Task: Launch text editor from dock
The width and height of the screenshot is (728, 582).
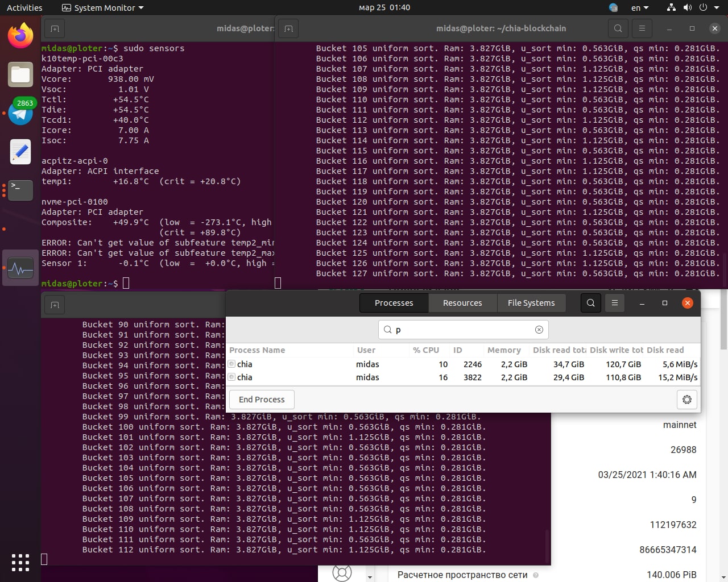Action: point(20,152)
